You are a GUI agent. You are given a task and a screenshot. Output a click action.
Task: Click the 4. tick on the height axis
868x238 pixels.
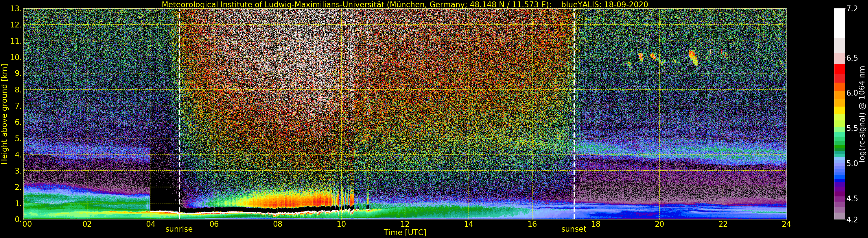[18, 155]
